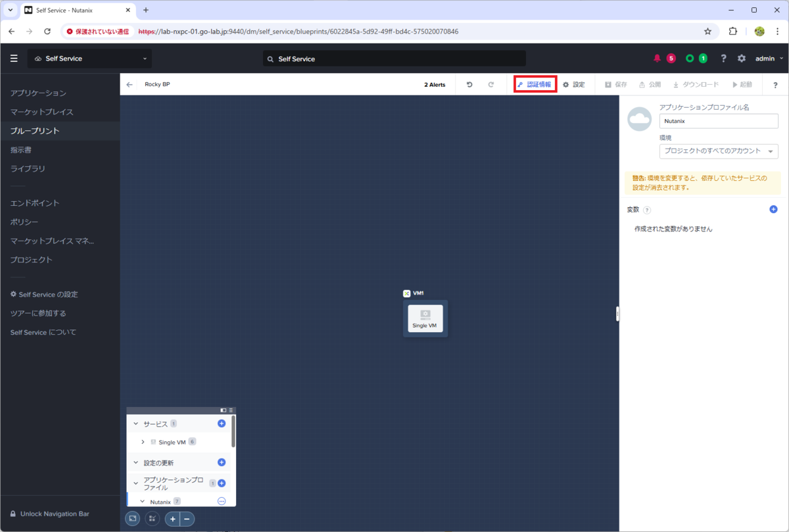The height and width of the screenshot is (532, 789).
Task: Open the Nutanix profile more options
Action: tap(222, 501)
